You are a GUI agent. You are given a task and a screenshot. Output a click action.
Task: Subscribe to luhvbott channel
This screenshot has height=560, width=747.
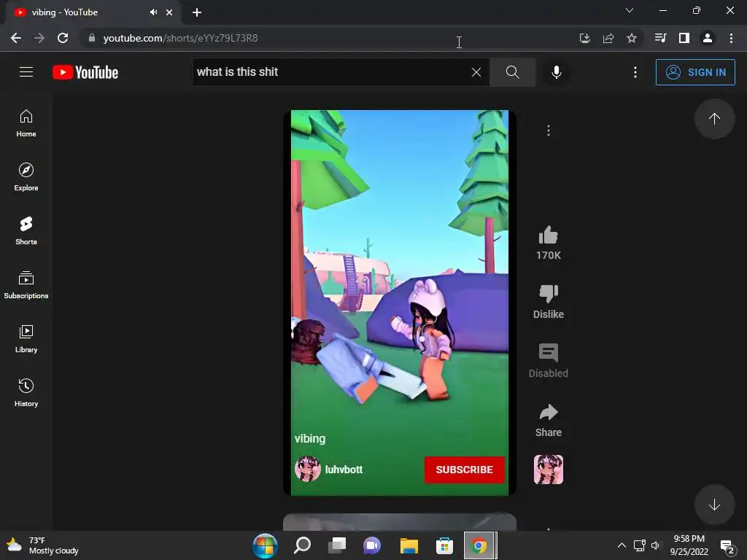click(x=465, y=470)
